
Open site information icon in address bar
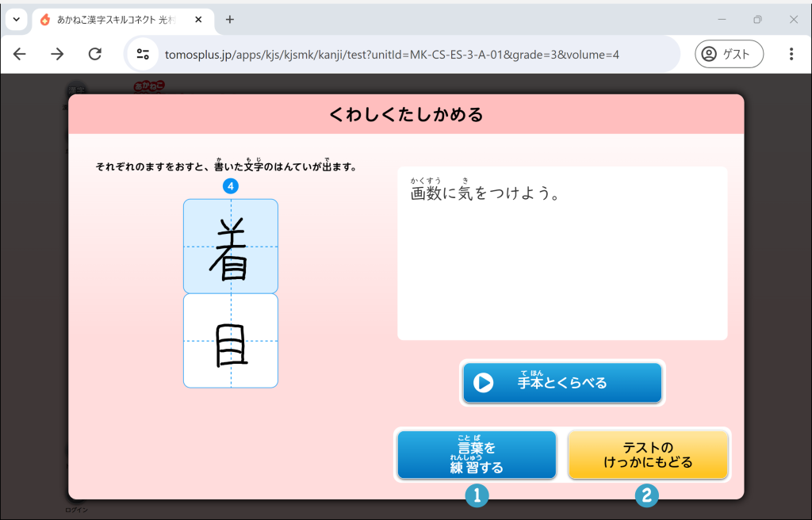[x=143, y=55]
